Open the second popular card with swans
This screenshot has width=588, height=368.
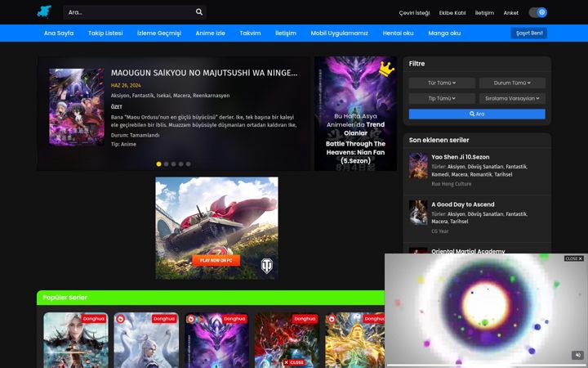(146, 340)
